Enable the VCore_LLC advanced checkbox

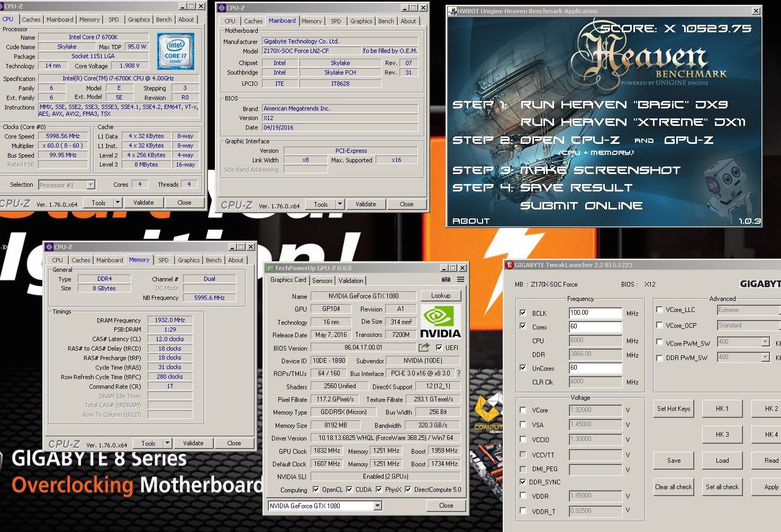pyautogui.click(x=659, y=310)
